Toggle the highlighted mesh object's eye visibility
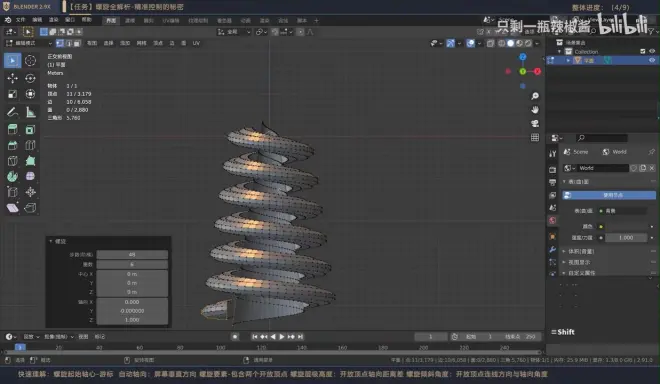Viewport: 660px width, 384px height. click(x=652, y=60)
